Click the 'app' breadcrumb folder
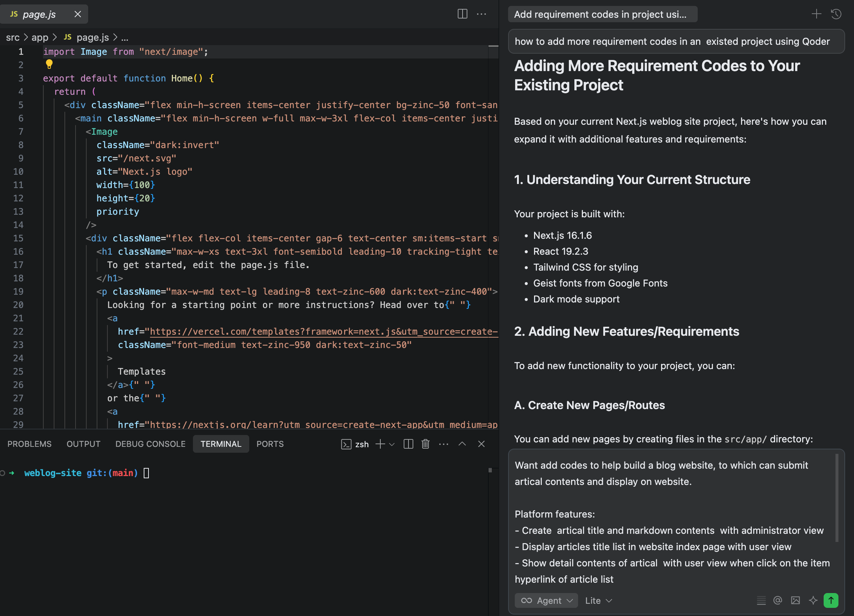The width and height of the screenshot is (854, 616). 40,37
